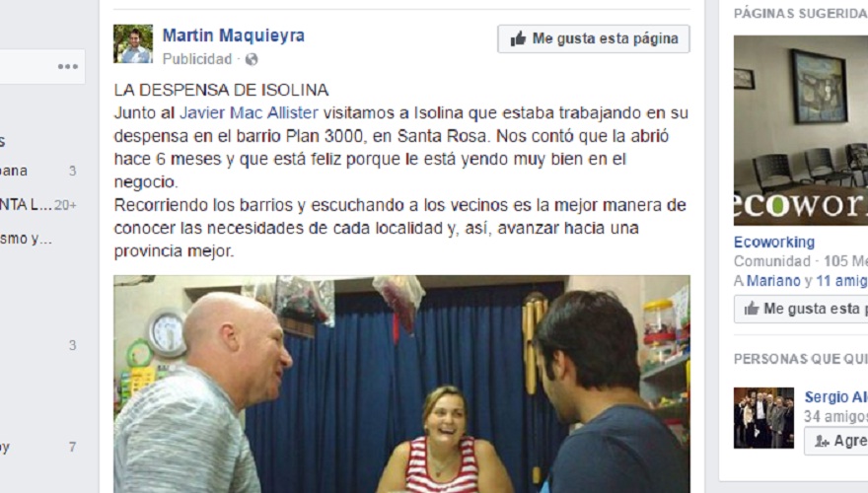Open Sergio's profile name link
Image resolution: width=868 pixels, height=493 pixels.
tap(835, 397)
